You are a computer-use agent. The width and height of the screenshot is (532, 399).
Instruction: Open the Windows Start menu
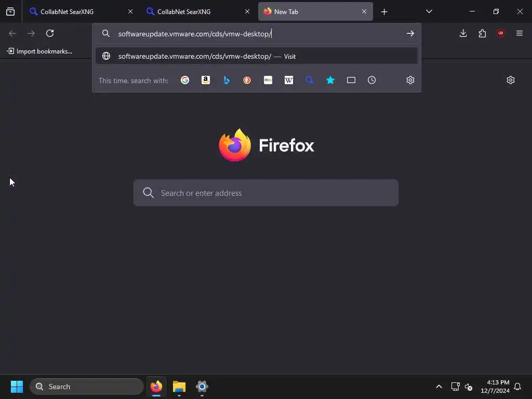coord(17,387)
